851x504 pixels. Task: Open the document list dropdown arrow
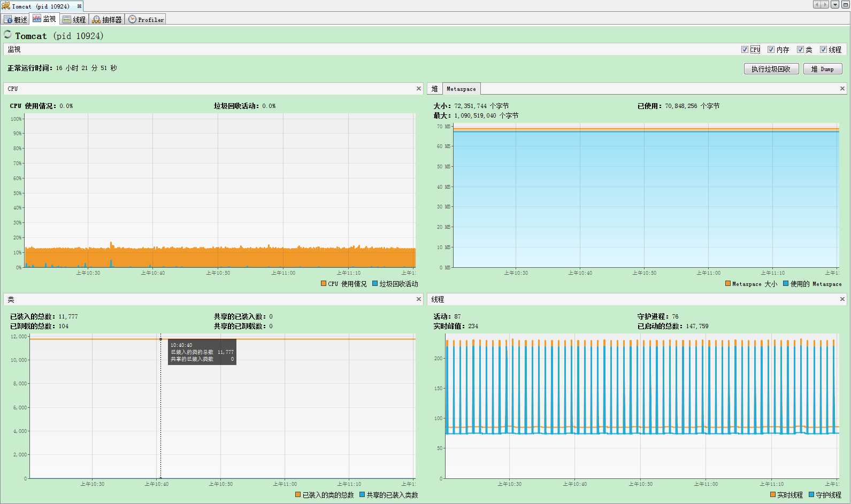(834, 5)
